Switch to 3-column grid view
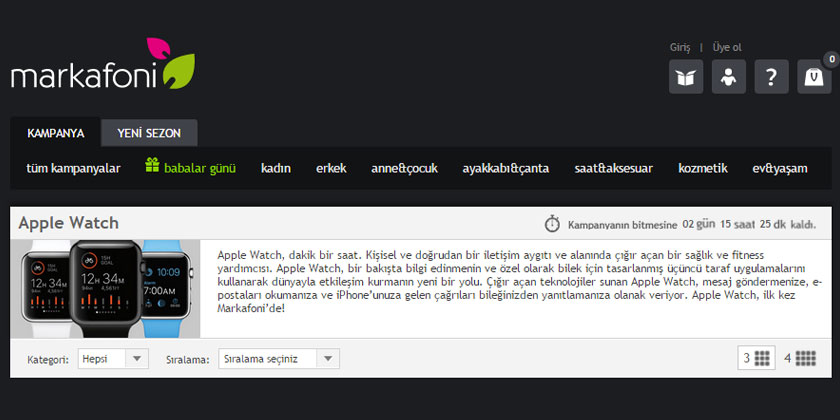Image resolution: width=840 pixels, height=420 pixels. point(756,358)
